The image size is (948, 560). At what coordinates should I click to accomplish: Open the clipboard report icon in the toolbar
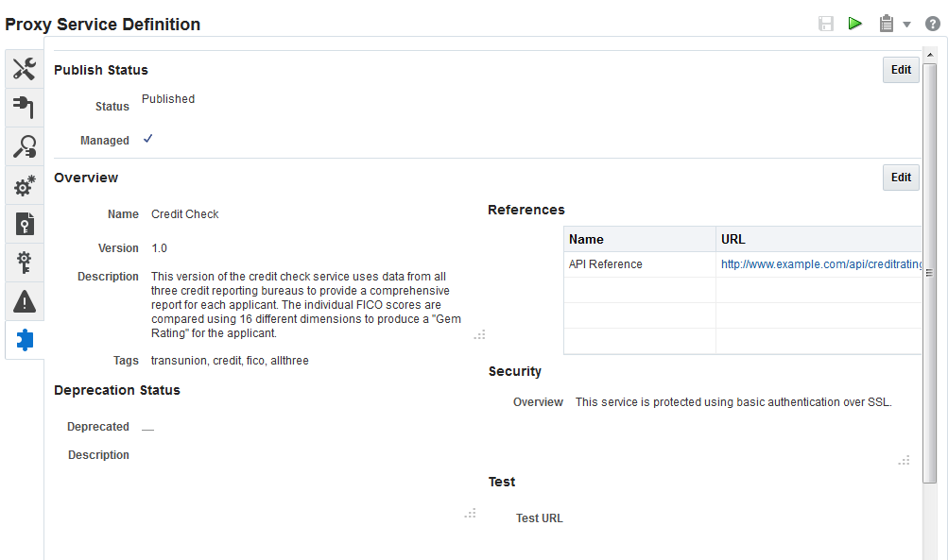887,23
